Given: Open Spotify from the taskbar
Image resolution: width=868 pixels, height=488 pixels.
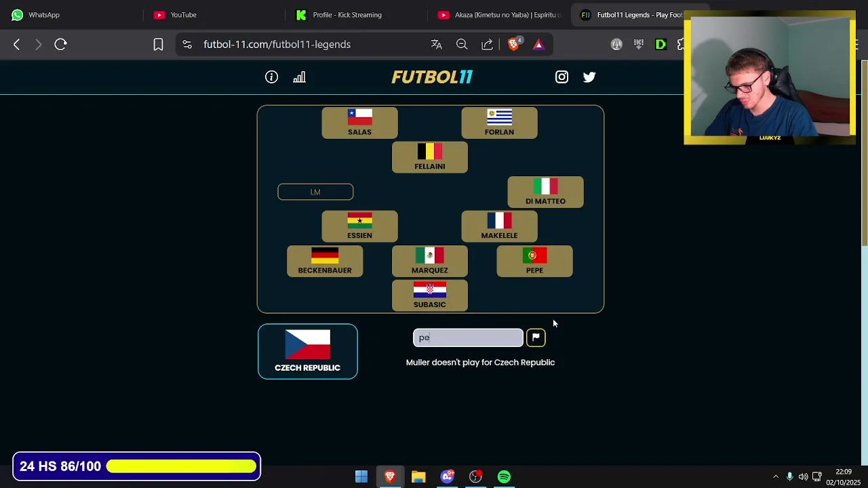Looking at the screenshot, I should click(x=504, y=476).
